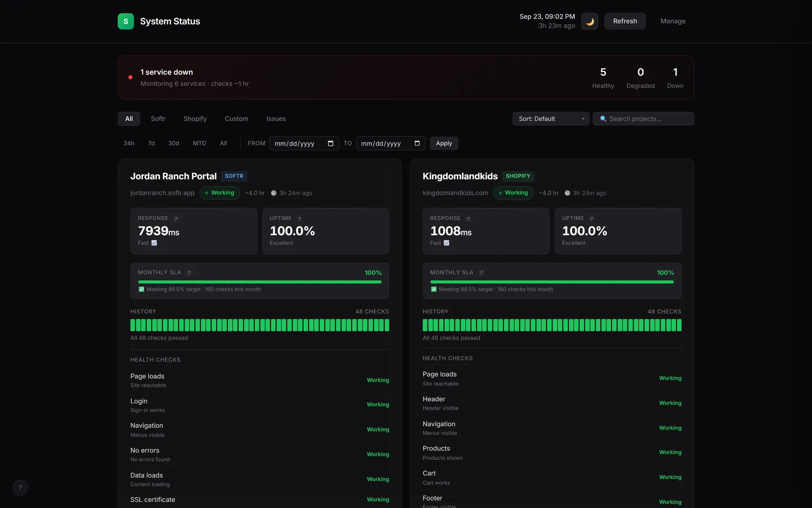
Task: Click the Search projects field
Action: click(x=643, y=119)
